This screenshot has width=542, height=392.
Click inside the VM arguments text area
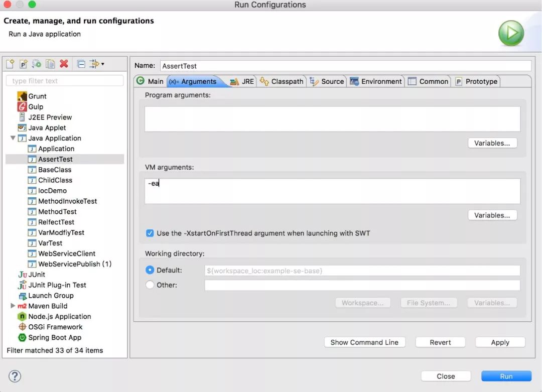click(332, 191)
